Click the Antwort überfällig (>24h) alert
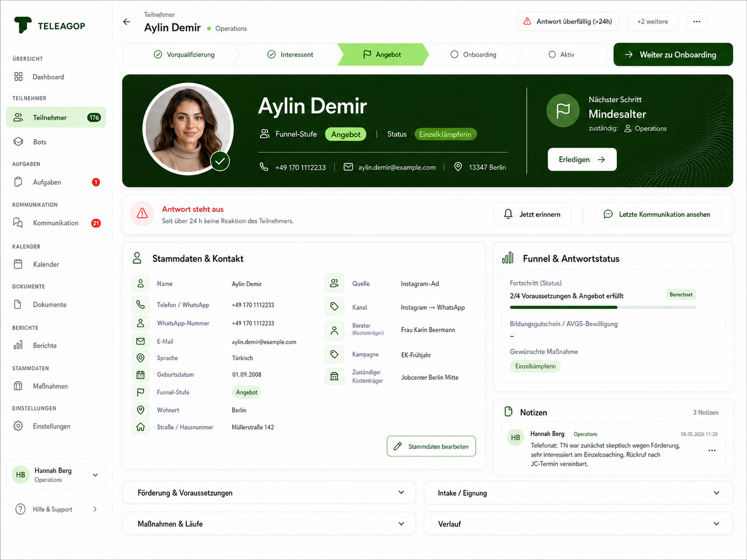 tap(567, 22)
